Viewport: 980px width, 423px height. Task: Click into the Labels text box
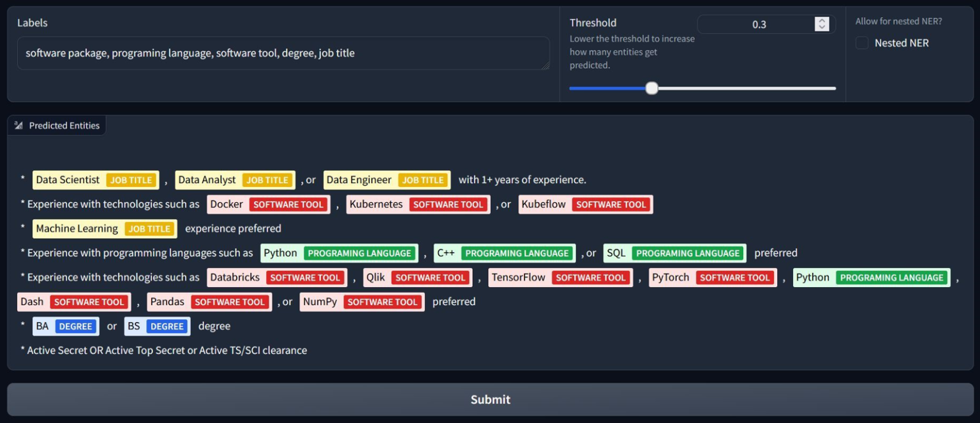click(x=283, y=53)
